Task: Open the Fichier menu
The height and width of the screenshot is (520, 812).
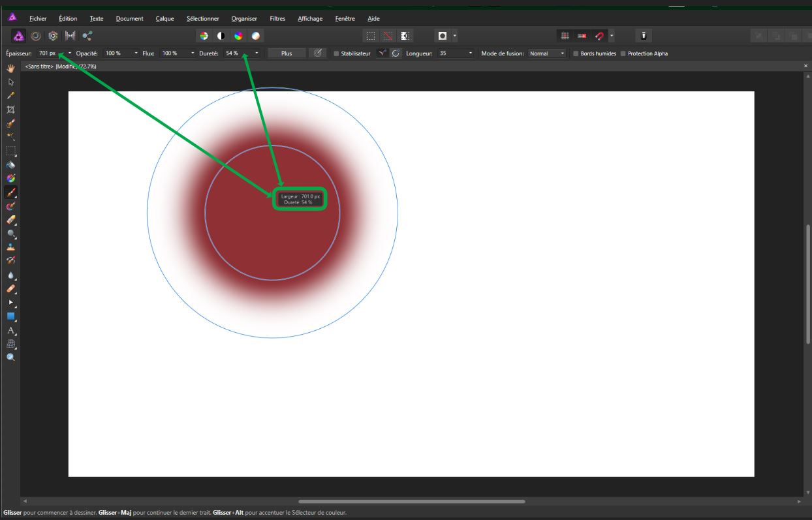Action: (38, 19)
